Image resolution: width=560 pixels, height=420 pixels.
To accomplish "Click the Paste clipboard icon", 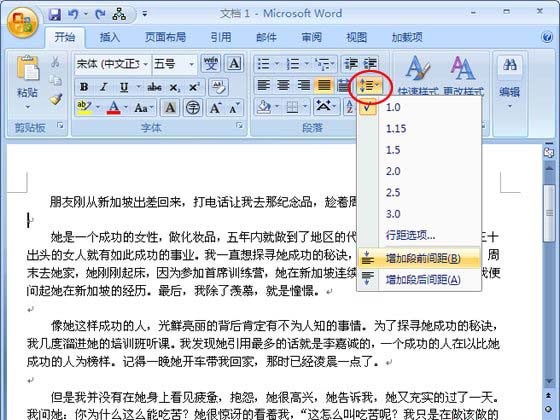I will click(x=28, y=68).
